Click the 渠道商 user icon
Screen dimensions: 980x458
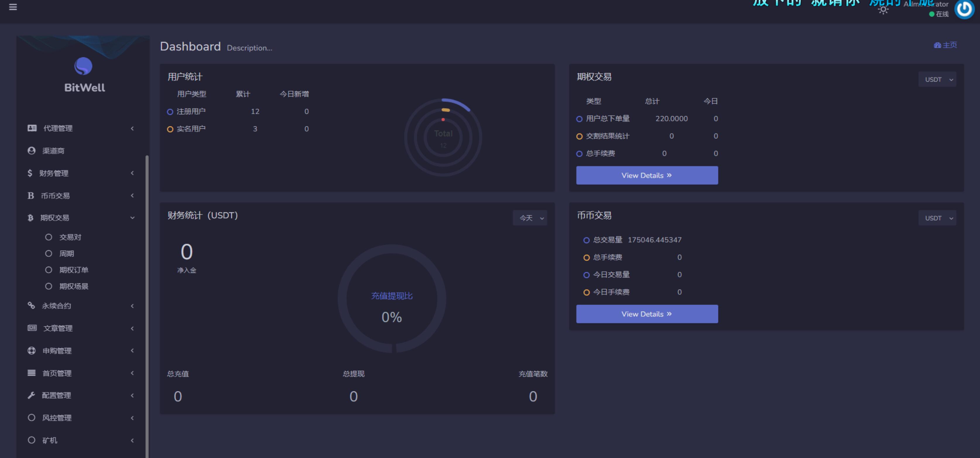coord(32,151)
